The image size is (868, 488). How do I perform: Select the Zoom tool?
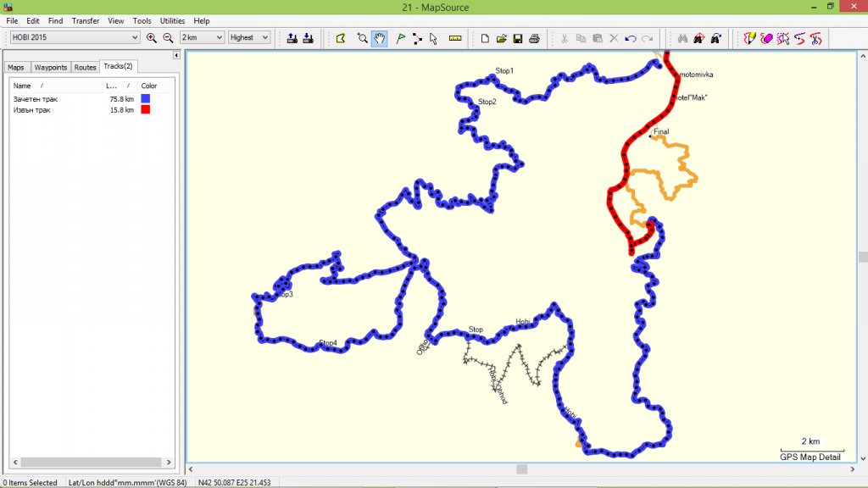point(363,38)
